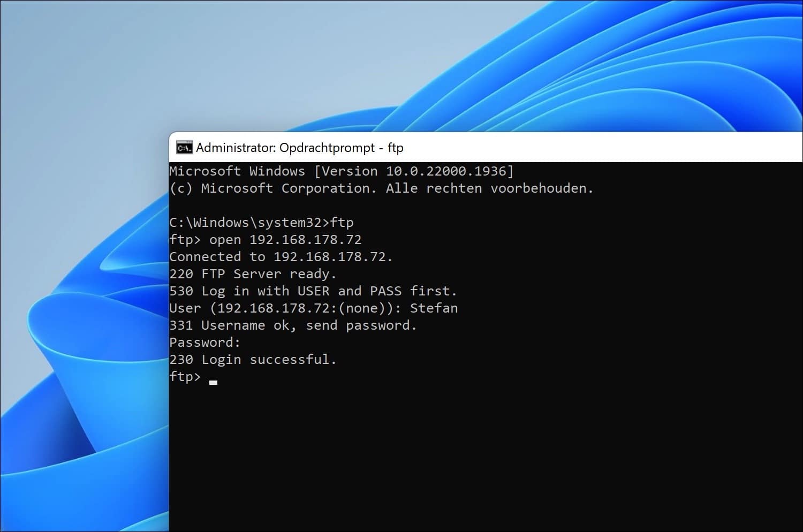Click the line 530 Log in with USER and PASS first
The width and height of the screenshot is (803, 532).
(313, 291)
